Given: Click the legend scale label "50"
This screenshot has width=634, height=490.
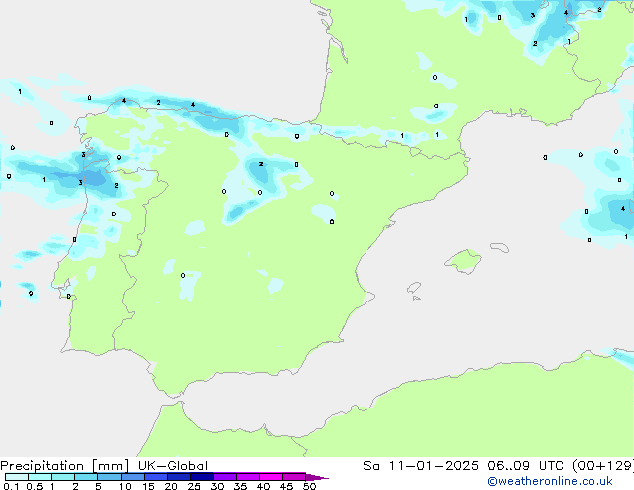Looking at the screenshot, I should [309, 486].
